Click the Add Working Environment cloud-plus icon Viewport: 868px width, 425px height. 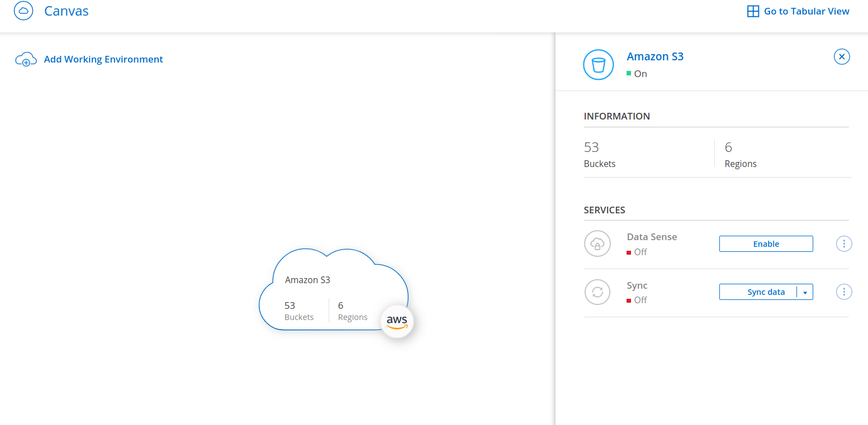click(26, 60)
